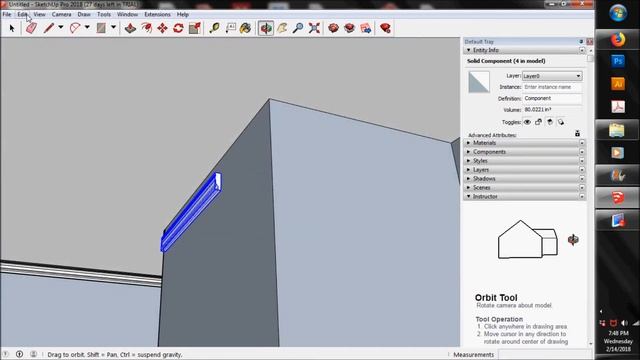
Task: Select the Pan hand tool
Action: (282, 28)
